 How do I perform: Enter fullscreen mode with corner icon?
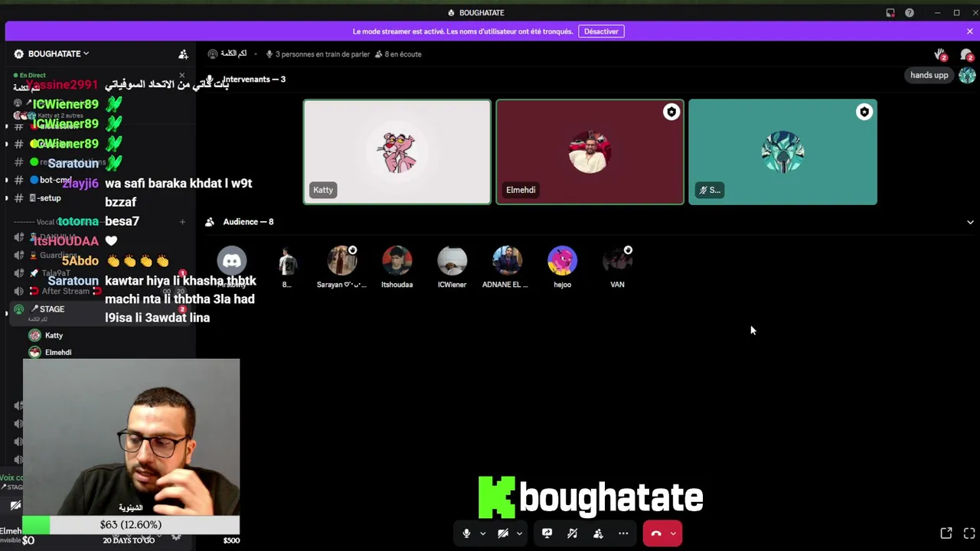[x=969, y=533]
